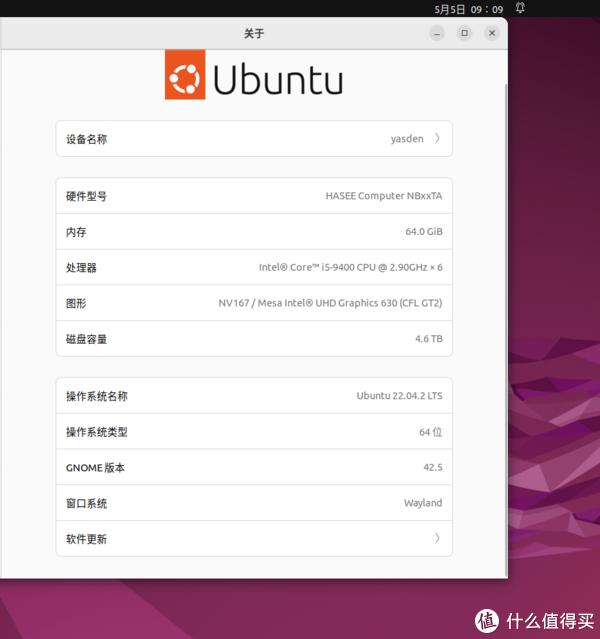Click the 关于 window title text

[254, 33]
